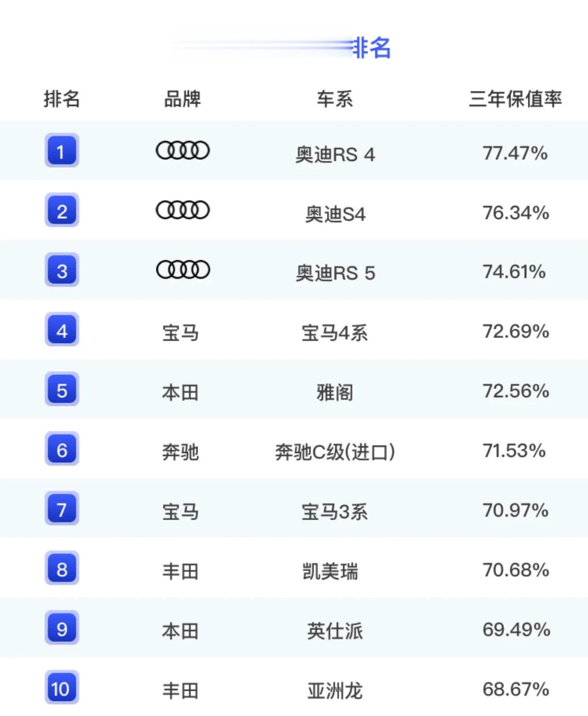
Task: Click the rank 10 number badge
Action: (62, 688)
